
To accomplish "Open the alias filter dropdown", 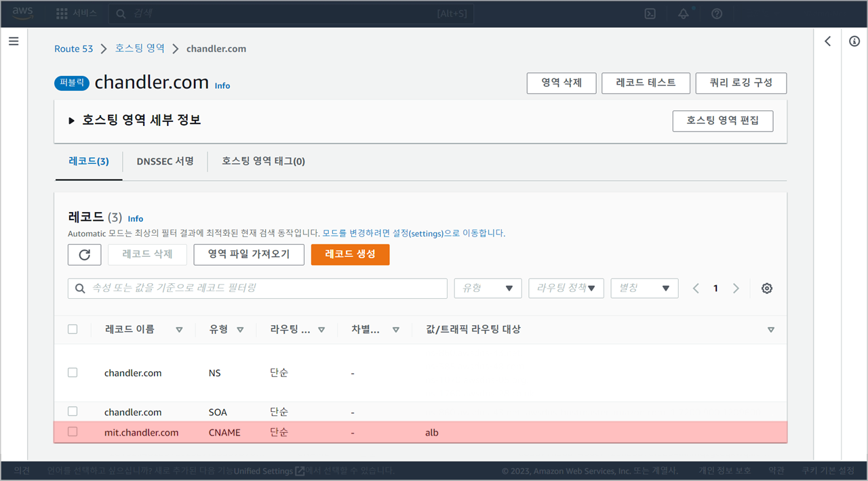I will (x=644, y=288).
